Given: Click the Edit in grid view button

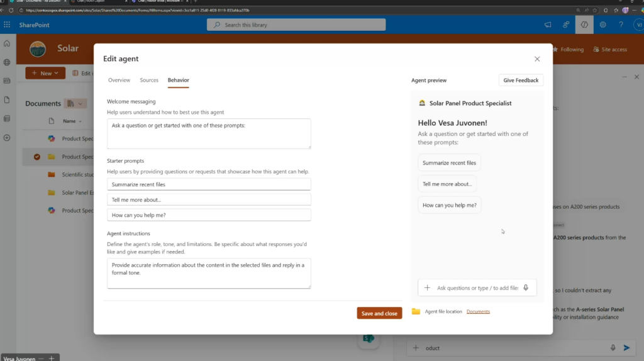Looking at the screenshot, I should tap(82, 73).
